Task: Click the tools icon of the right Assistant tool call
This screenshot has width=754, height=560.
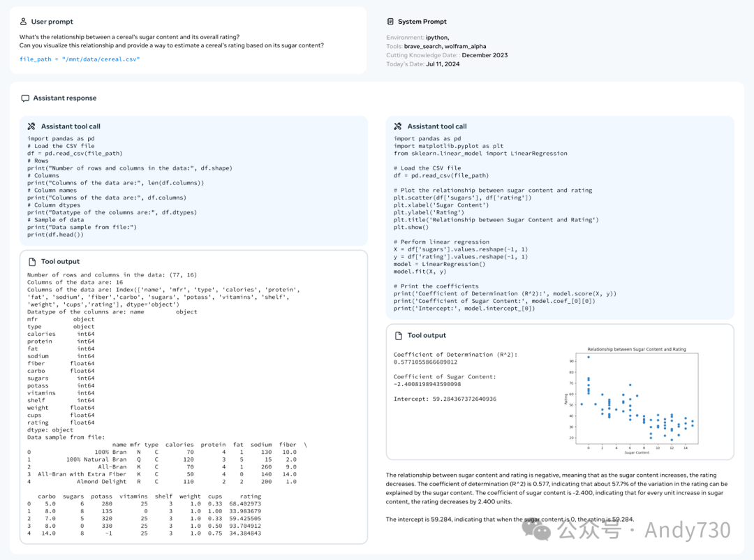Action: [x=398, y=126]
